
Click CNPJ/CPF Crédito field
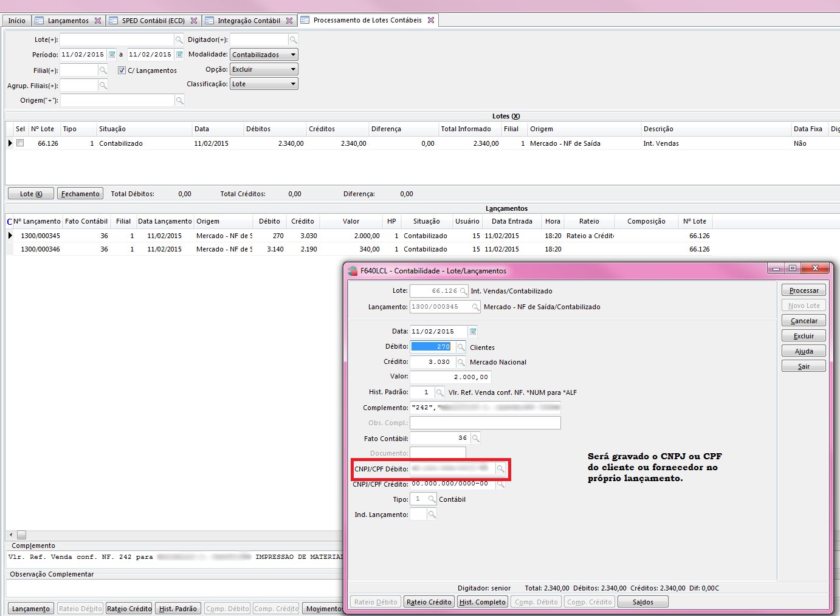click(453, 484)
